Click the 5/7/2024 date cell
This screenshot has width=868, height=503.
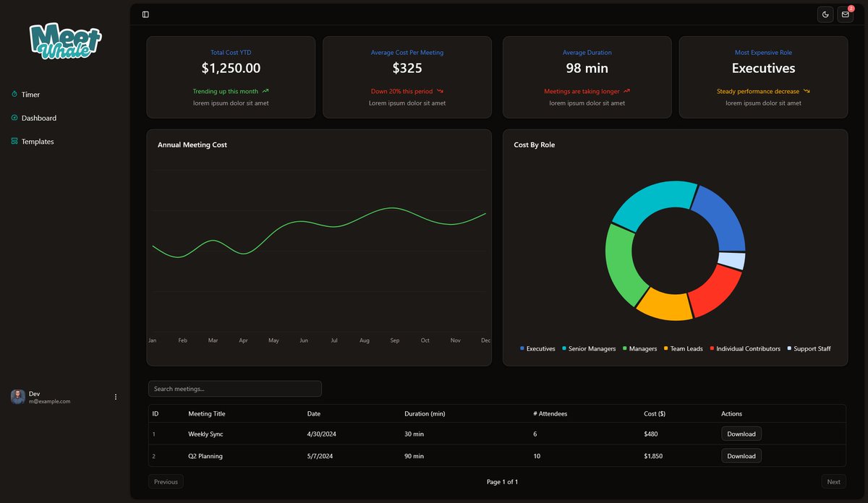(321, 456)
